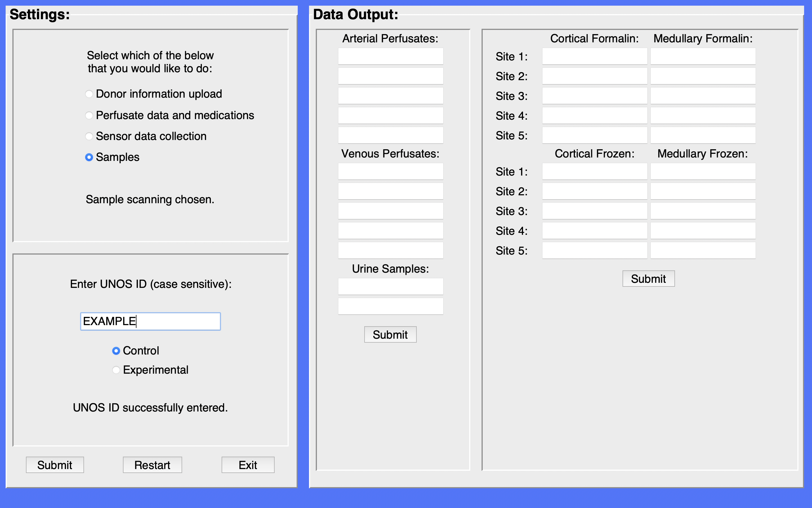Submit the perfusates and urine samples
Image resolution: width=812 pixels, height=508 pixels.
point(390,335)
